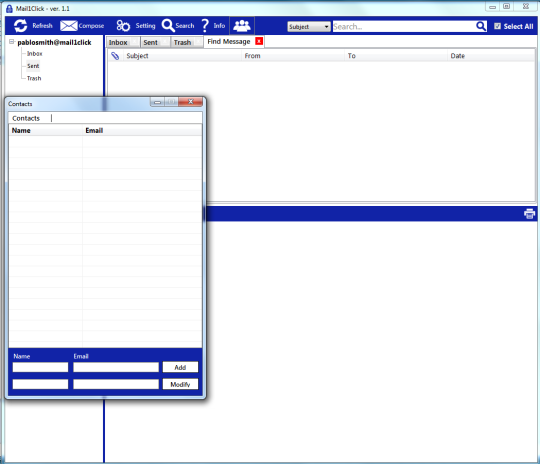Click the Search label in the toolbar
The image size is (540, 464).
[x=185, y=26]
